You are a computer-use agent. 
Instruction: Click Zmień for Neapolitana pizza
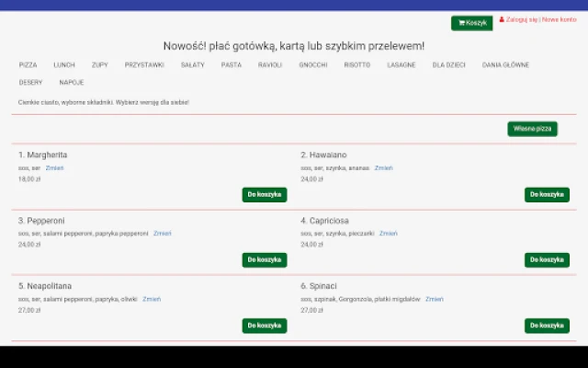pyautogui.click(x=152, y=299)
